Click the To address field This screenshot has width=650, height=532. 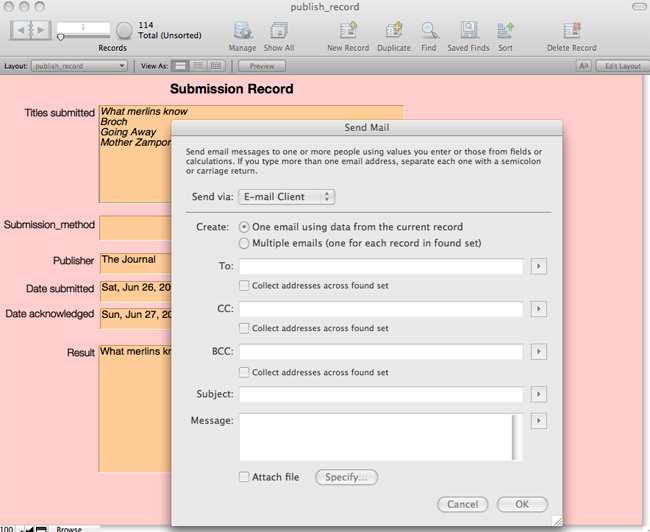(381, 266)
